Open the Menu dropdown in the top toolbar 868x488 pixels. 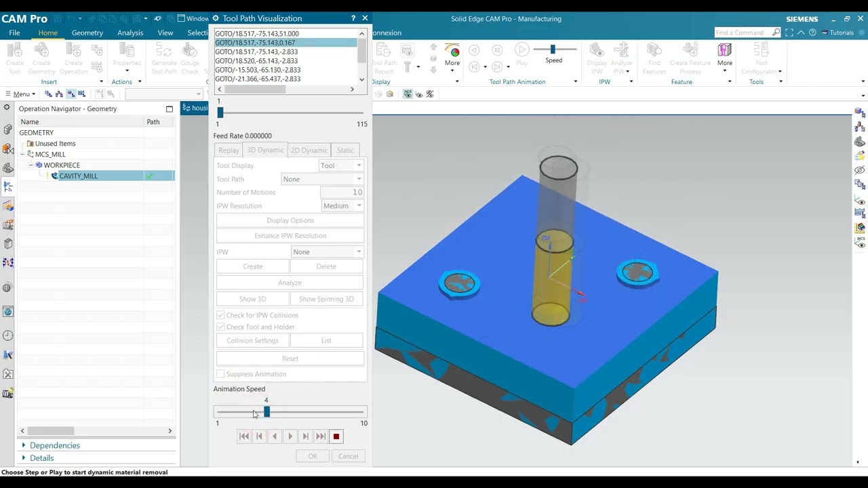pyautogui.click(x=20, y=94)
